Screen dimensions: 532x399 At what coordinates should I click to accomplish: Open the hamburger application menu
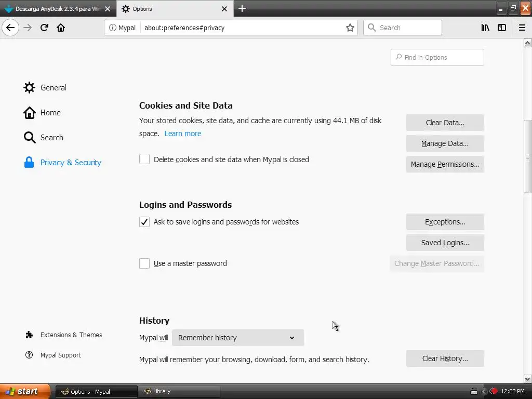[522, 28]
